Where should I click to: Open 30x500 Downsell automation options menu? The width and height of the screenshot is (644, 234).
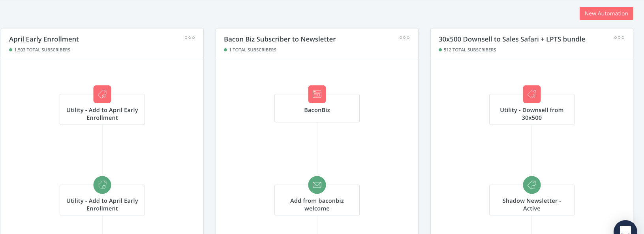pyautogui.click(x=619, y=38)
